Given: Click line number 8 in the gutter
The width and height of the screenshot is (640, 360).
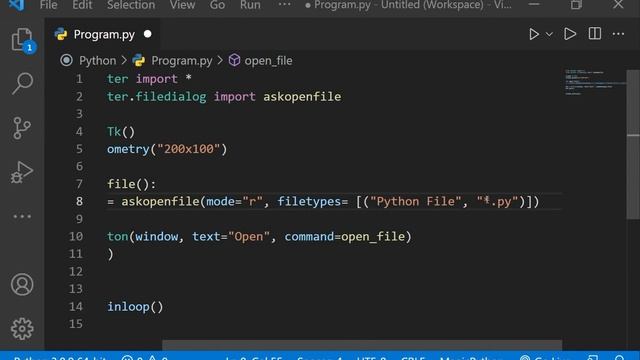Looking at the screenshot, I should (x=79, y=201).
